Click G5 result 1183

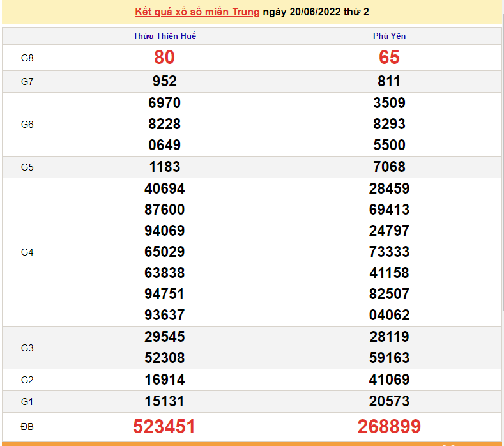point(164,167)
